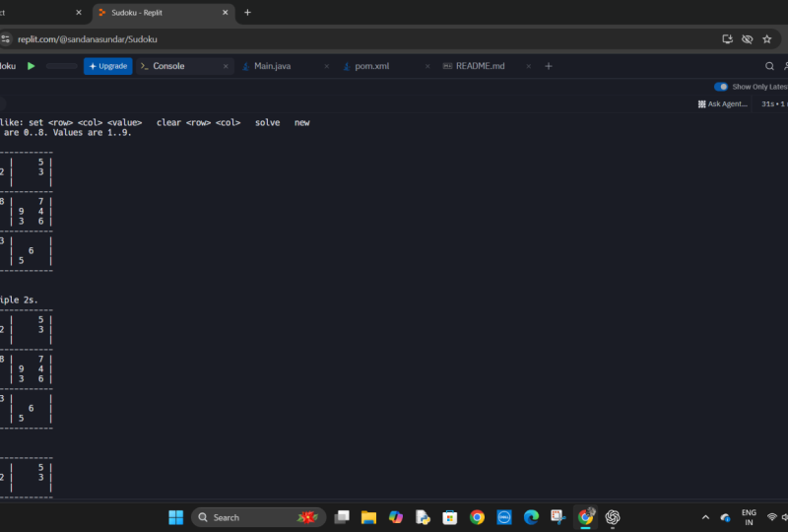788x532 pixels.
Task: Open the Wi-Fi network tray icon
Action: [x=772, y=517]
